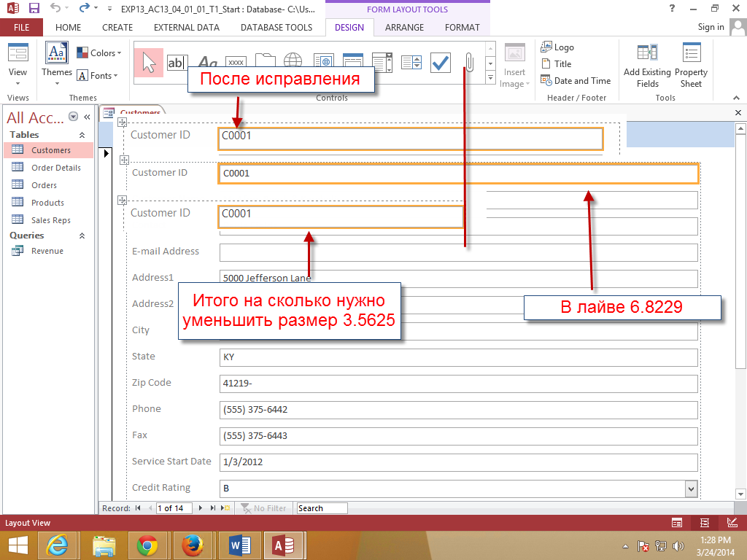Add a Title to the form
Image resolution: width=747 pixels, height=560 pixels.
(x=557, y=64)
